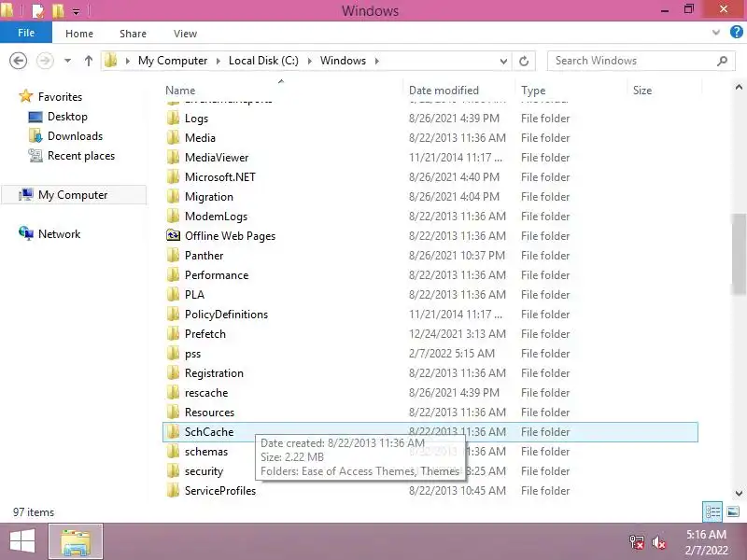Sort by the Date modified column

(444, 91)
